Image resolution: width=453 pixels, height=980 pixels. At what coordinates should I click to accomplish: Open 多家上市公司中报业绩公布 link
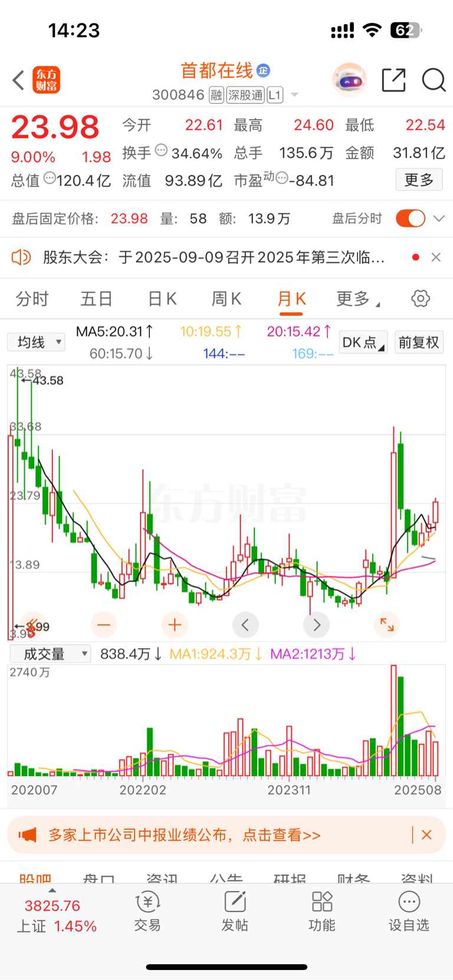pyautogui.click(x=185, y=835)
